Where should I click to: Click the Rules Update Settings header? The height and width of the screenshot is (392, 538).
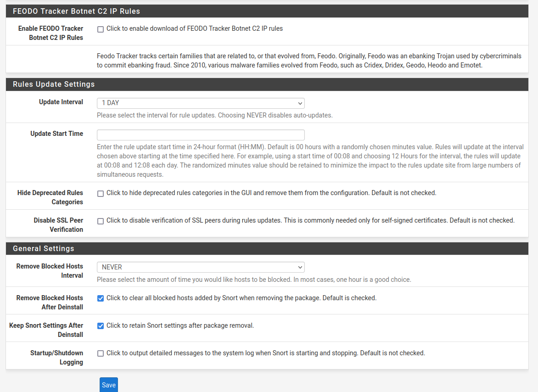[x=267, y=84]
